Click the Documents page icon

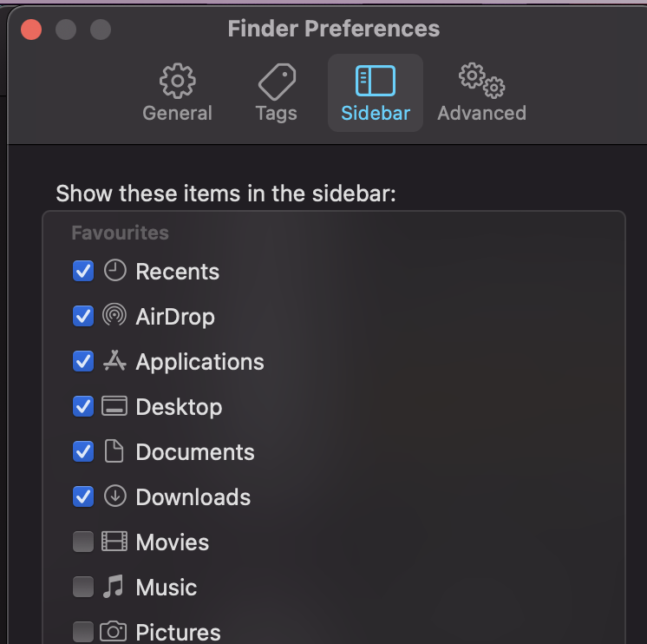click(x=114, y=451)
